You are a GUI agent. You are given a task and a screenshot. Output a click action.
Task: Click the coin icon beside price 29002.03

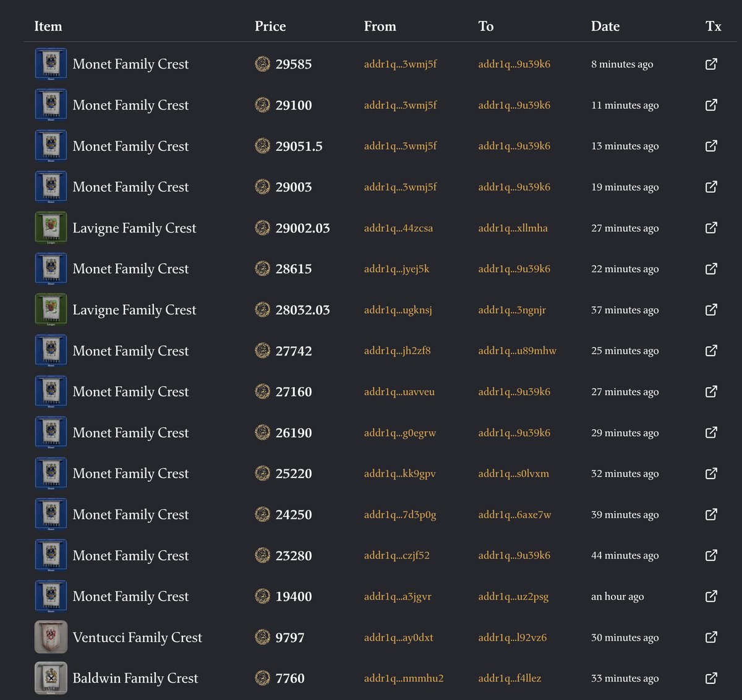[x=263, y=228]
